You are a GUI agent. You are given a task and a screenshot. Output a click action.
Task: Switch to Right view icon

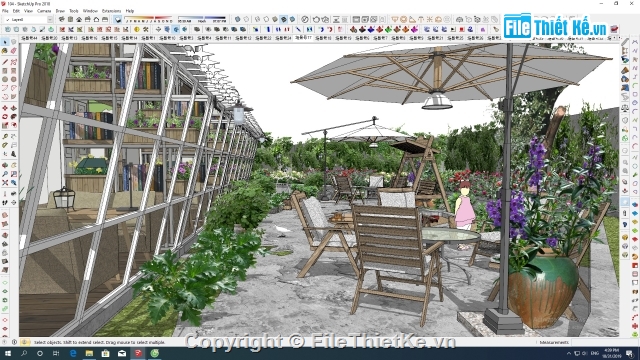(x=87, y=20)
